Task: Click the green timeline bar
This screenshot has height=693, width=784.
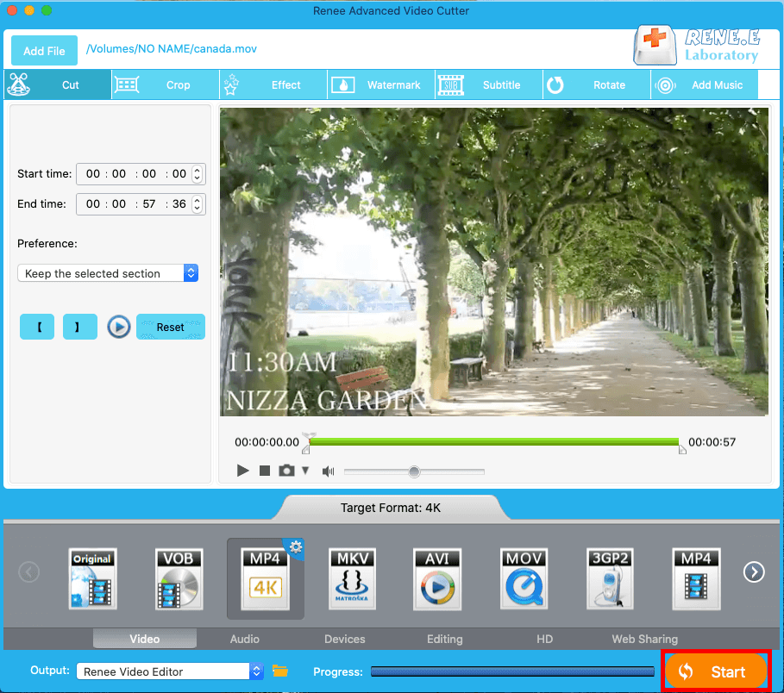Action: [x=494, y=441]
